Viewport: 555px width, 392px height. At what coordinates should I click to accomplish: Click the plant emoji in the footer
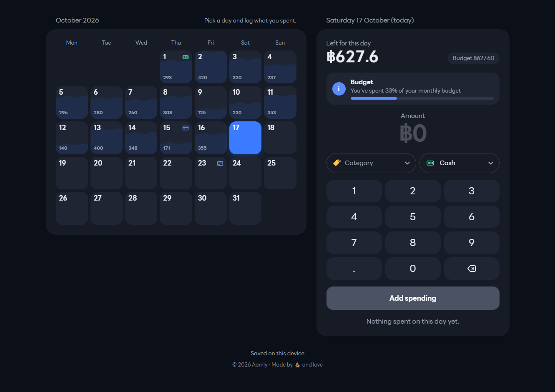[297, 364]
